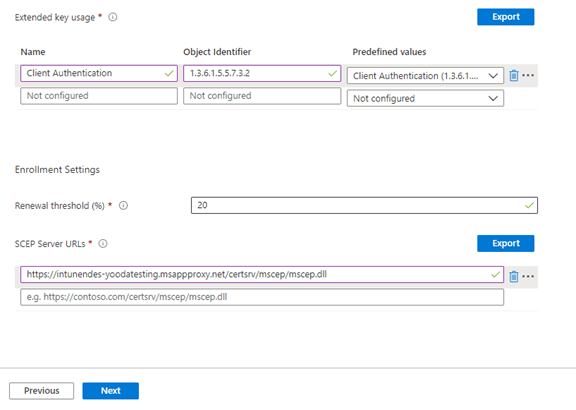Edit the Client Authentication name field
This screenshot has height=410, width=576.
99,73
